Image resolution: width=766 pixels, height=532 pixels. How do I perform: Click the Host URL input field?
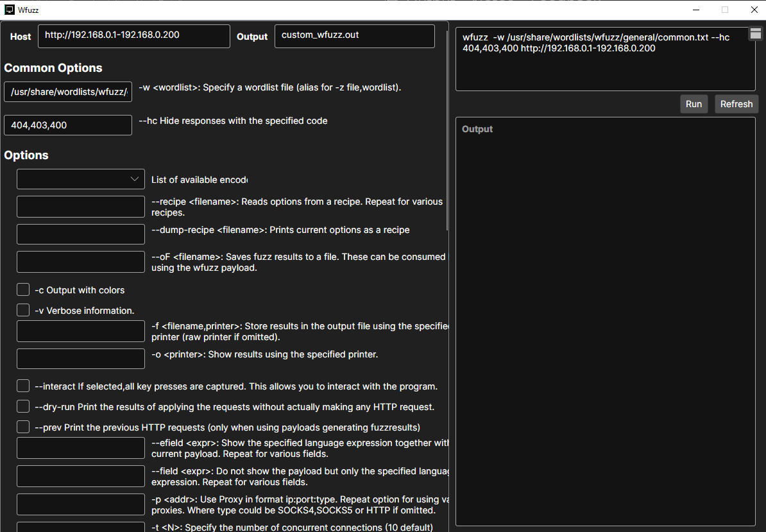point(133,36)
